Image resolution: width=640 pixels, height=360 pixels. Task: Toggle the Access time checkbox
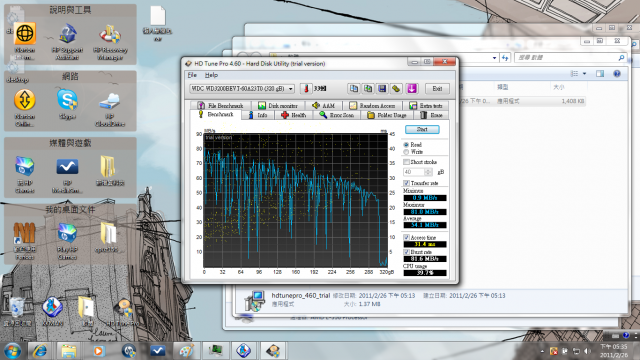click(x=406, y=237)
